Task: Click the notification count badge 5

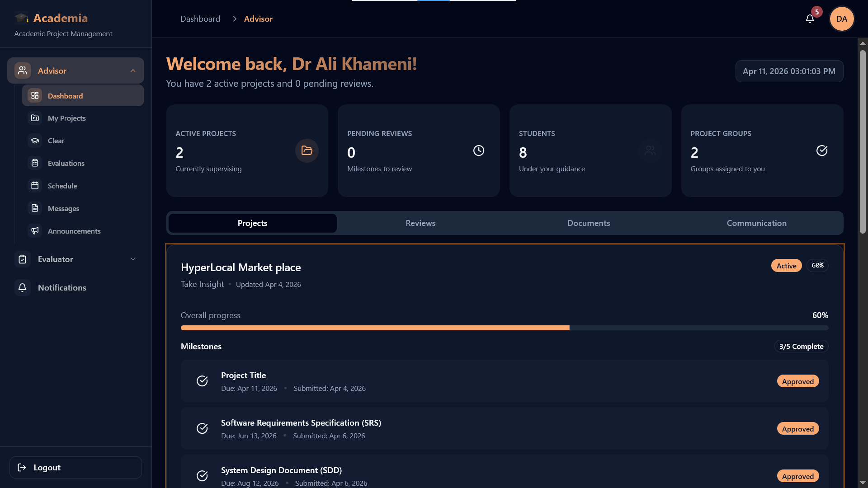Action: tap(816, 12)
